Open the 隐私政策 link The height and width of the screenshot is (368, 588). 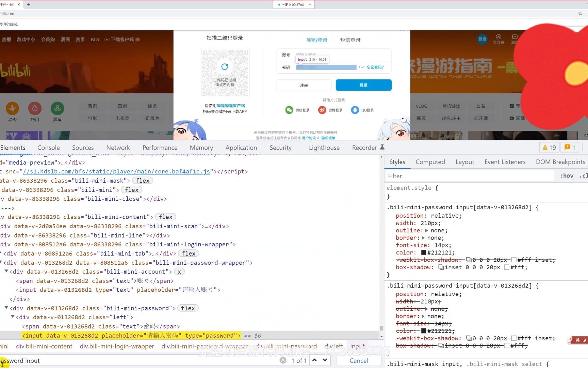pos(328,138)
